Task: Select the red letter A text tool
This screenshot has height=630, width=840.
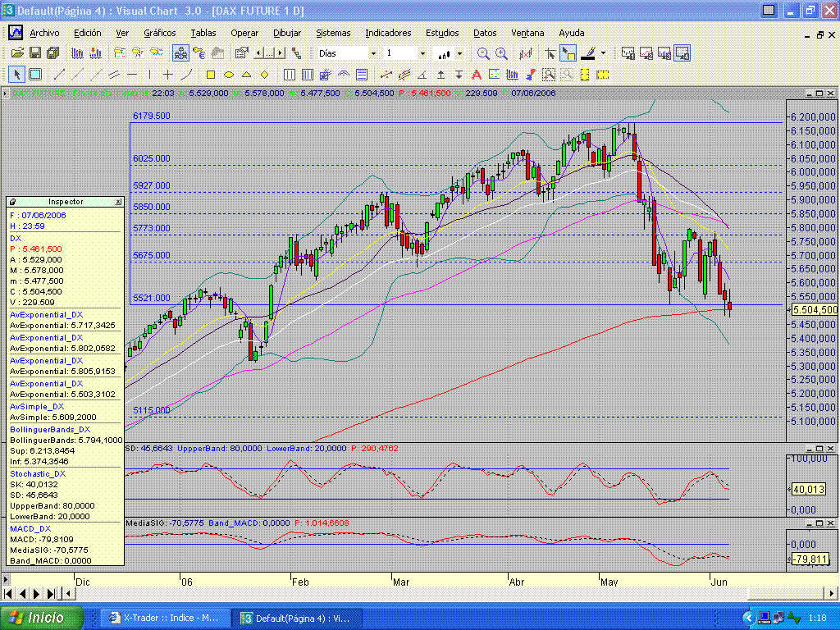Action: click(x=477, y=75)
